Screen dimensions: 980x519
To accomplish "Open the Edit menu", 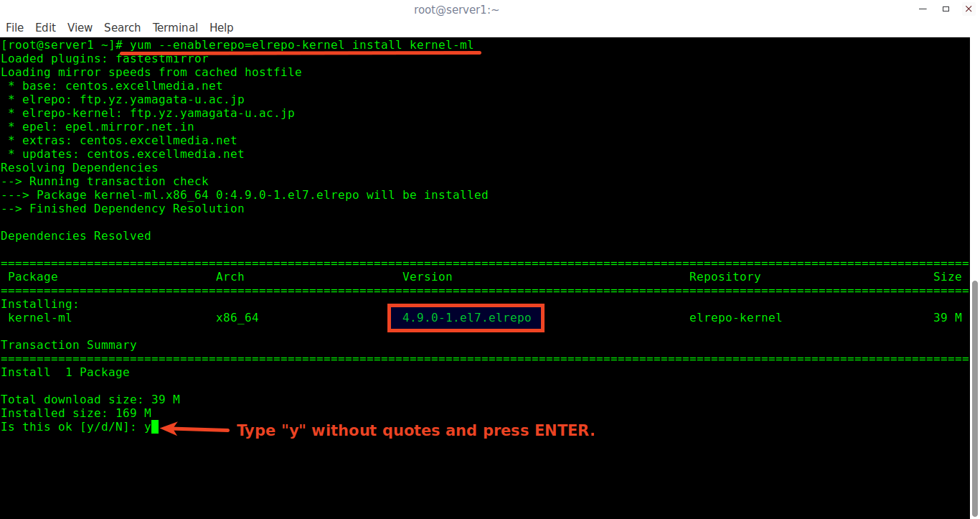I will (45, 27).
